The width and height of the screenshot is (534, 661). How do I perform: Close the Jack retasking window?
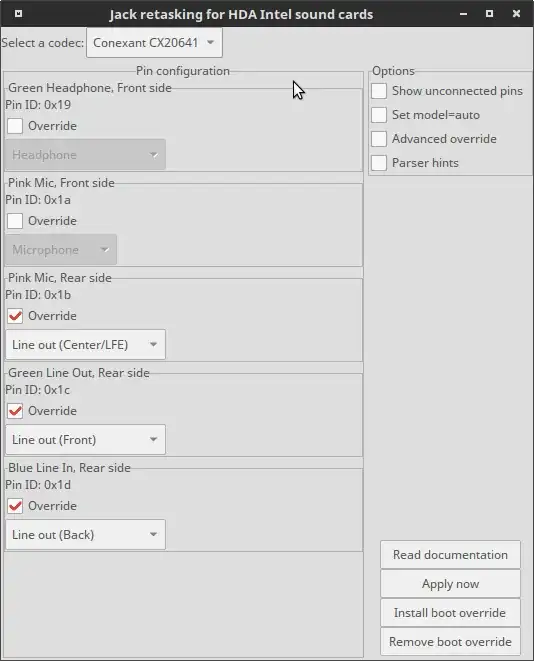[x=516, y=14]
